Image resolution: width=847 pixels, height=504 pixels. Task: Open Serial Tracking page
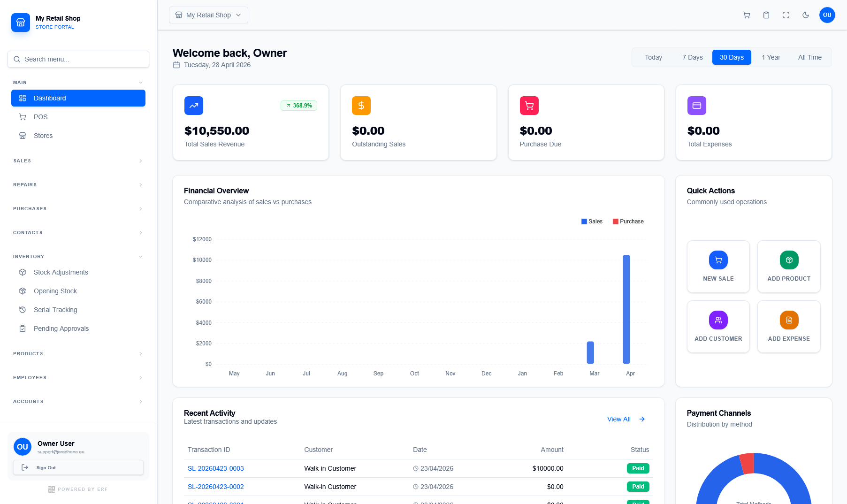(x=78, y=310)
